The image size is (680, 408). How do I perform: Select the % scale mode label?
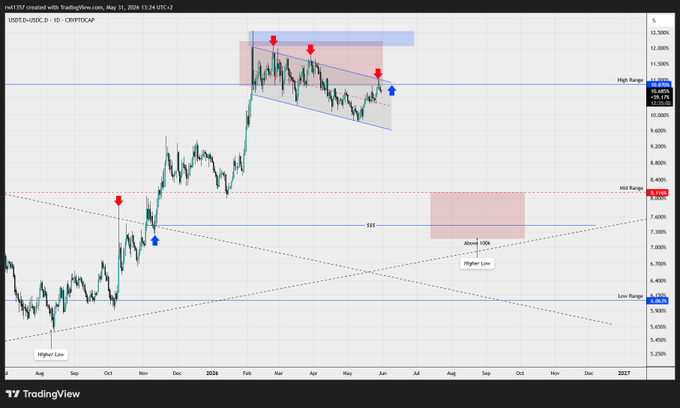[654, 20]
